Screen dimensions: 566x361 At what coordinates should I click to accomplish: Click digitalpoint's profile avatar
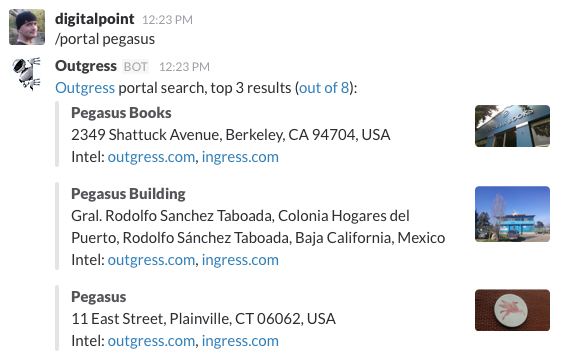27,27
